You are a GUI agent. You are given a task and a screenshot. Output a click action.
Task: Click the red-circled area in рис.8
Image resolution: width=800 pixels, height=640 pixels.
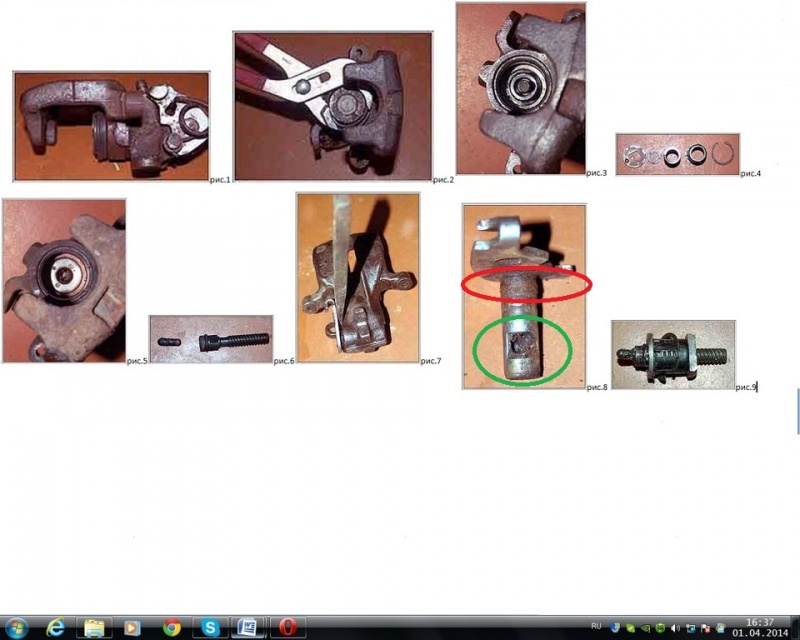tap(526, 284)
